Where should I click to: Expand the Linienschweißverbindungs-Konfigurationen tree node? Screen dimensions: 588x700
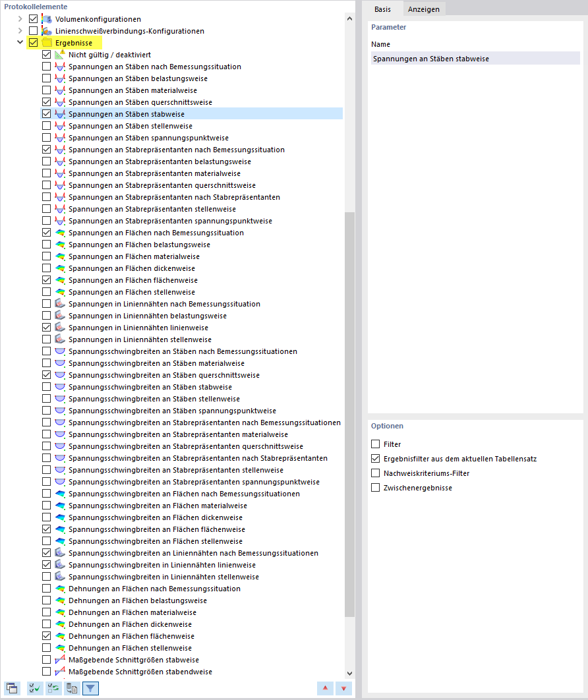click(x=20, y=31)
